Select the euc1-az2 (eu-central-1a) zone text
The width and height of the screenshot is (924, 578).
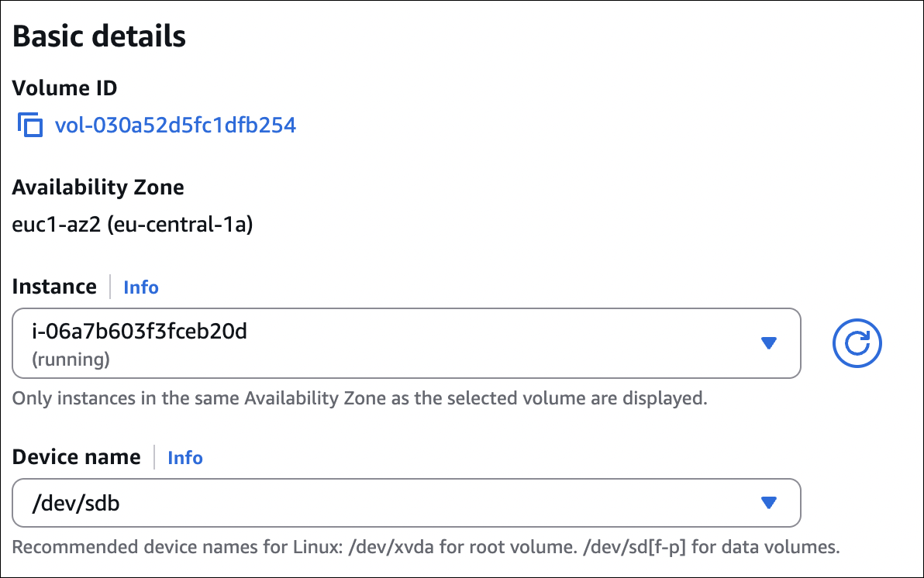[133, 225]
